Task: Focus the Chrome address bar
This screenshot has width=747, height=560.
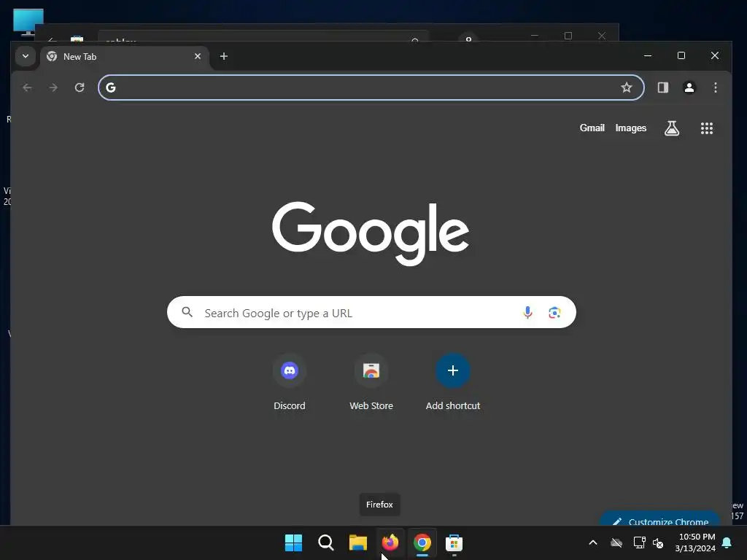Action: [x=371, y=87]
